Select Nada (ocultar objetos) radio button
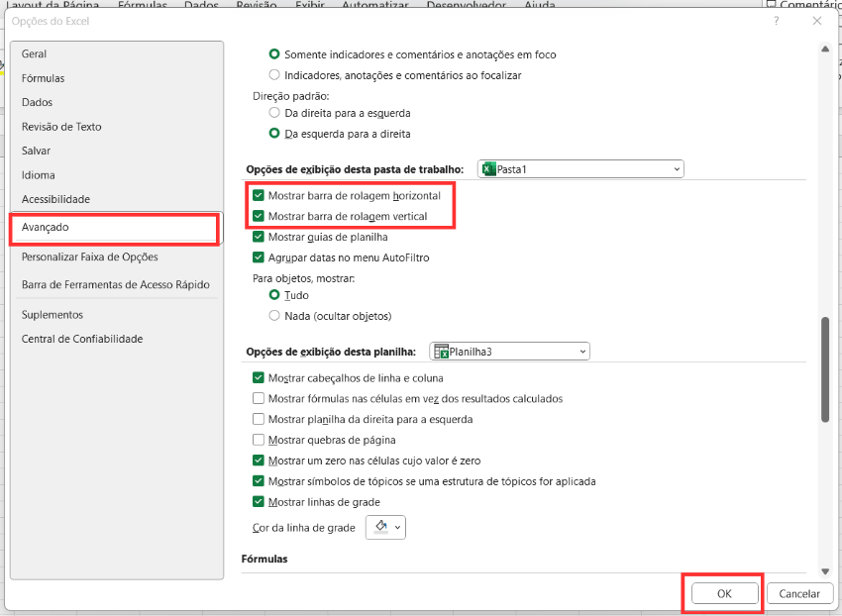The width and height of the screenshot is (842, 616). pyautogui.click(x=275, y=316)
